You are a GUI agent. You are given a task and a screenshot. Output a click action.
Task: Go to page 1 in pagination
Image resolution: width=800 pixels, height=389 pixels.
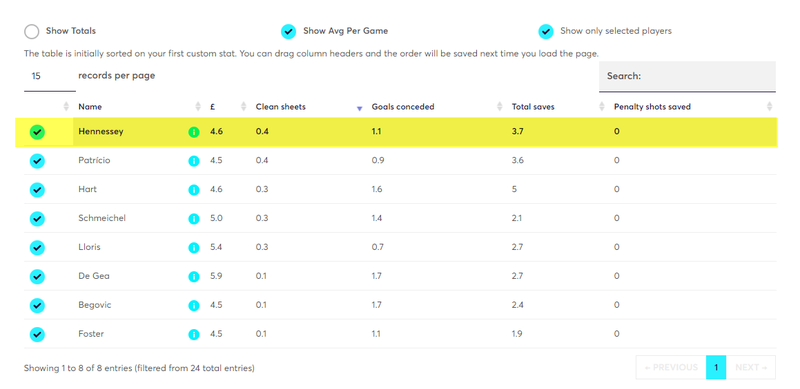click(716, 368)
